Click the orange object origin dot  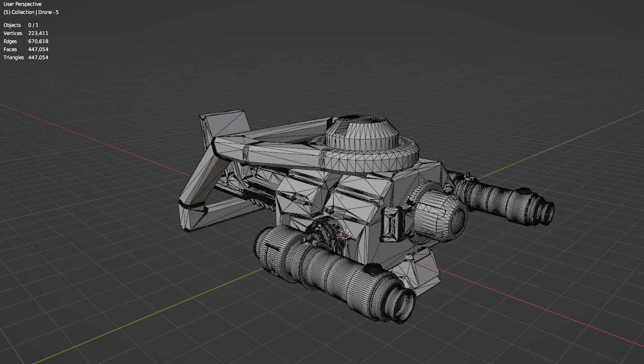(342, 197)
